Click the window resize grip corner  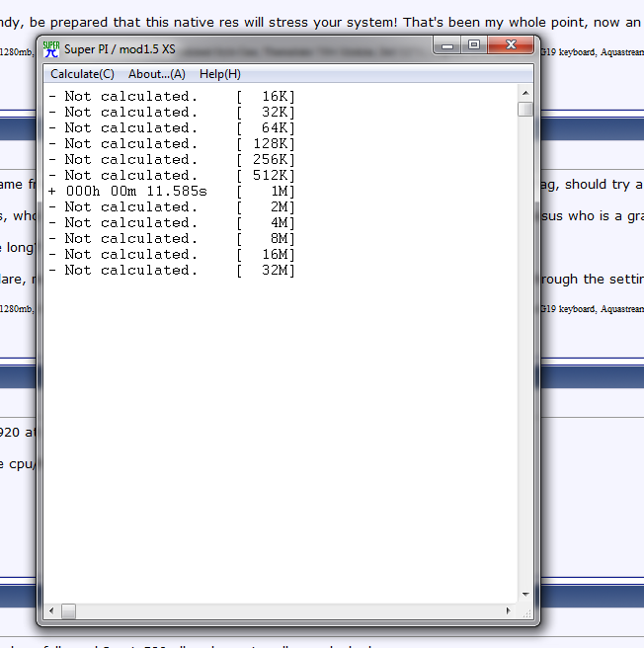point(526,612)
